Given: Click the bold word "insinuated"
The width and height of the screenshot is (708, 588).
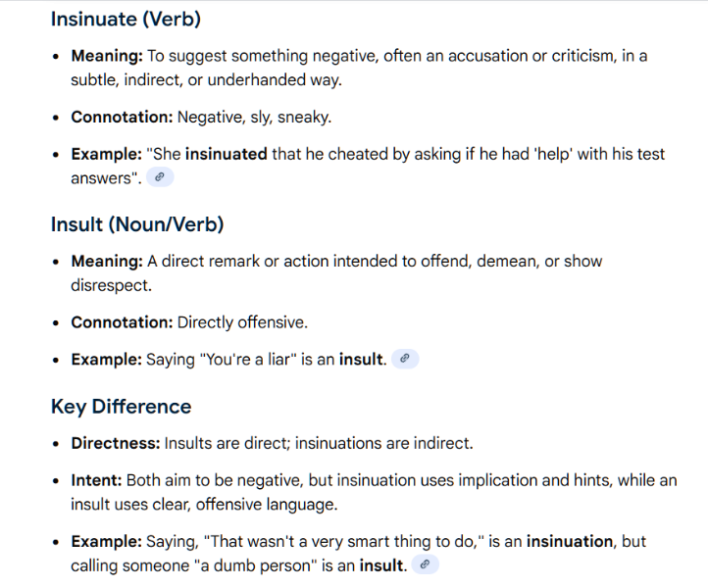Looking at the screenshot, I should click(226, 154).
